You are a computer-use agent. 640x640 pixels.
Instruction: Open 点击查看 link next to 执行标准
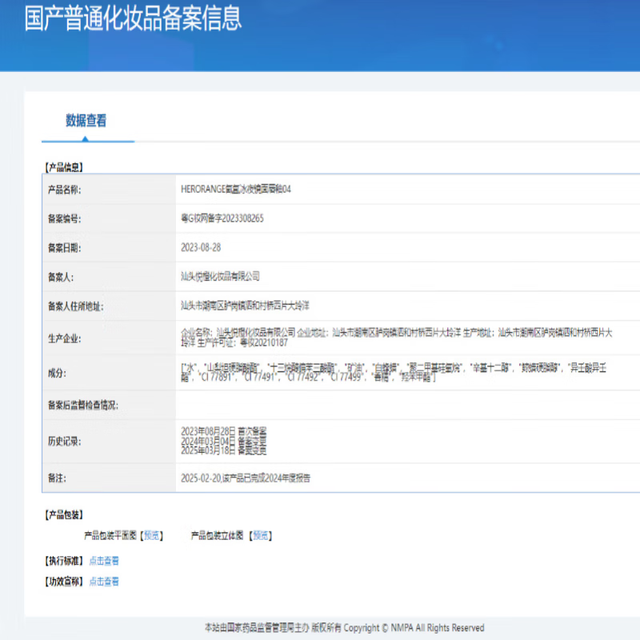pyautogui.click(x=104, y=561)
